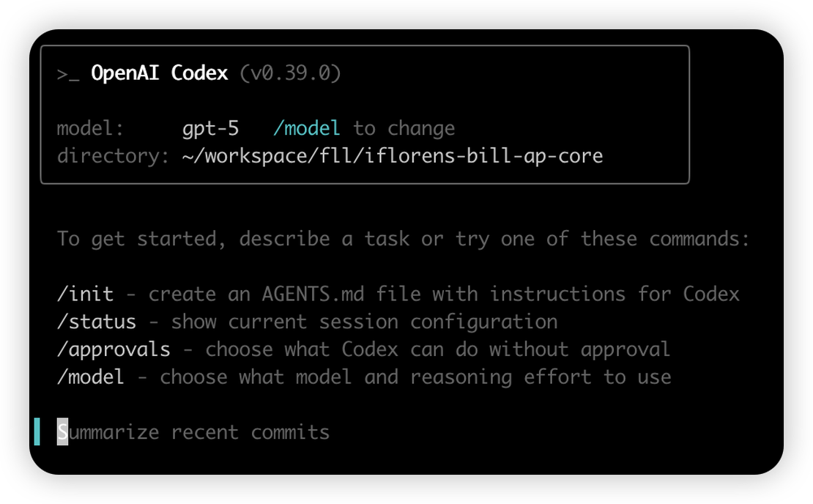Click the 'To get started' instruction line
This screenshot has width=813, height=504.
[403, 239]
